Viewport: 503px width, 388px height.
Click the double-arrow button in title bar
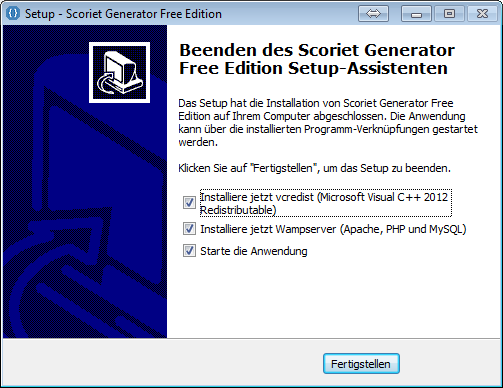point(373,14)
